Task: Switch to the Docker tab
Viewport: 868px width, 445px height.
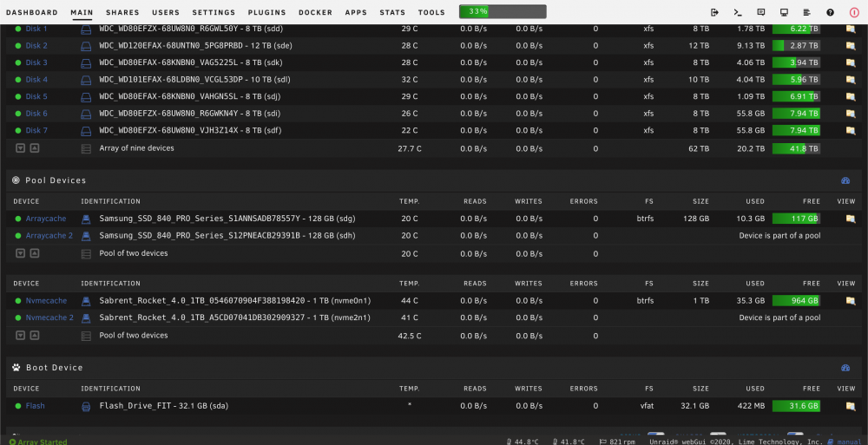Action: click(x=316, y=12)
